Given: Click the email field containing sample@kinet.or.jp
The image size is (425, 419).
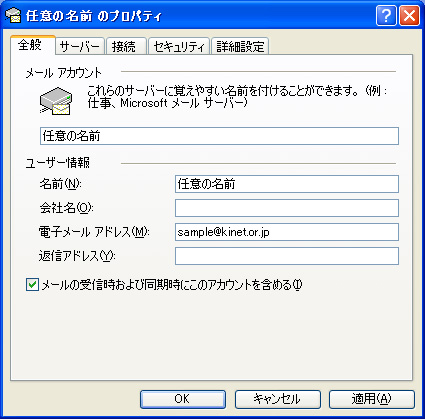Looking at the screenshot, I should (x=287, y=232).
